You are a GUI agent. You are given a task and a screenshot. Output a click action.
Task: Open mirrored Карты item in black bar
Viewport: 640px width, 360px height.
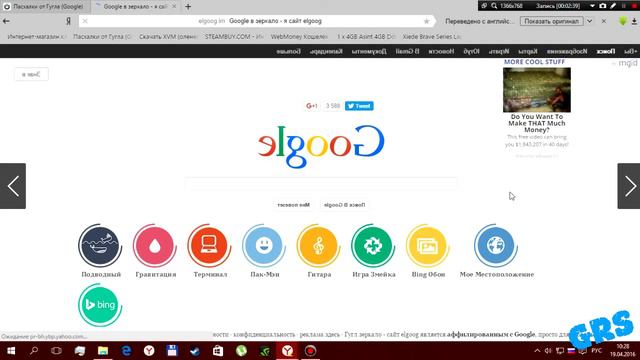[527, 51]
